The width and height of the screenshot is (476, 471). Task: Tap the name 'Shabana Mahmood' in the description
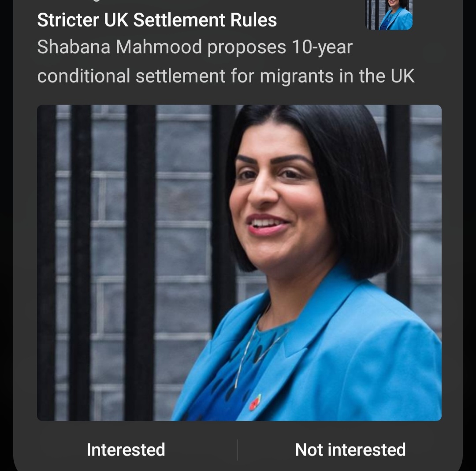point(119,47)
